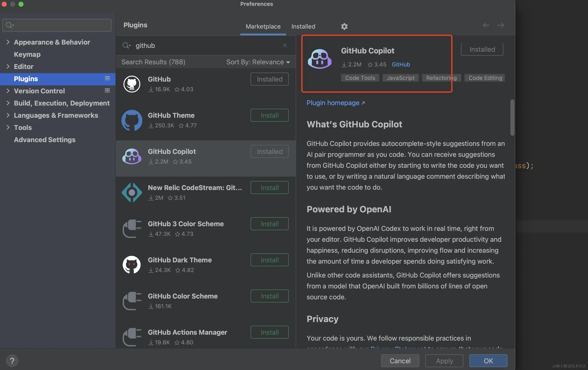
Task: Expand Appearance & Behavior settings
Action: click(8, 42)
